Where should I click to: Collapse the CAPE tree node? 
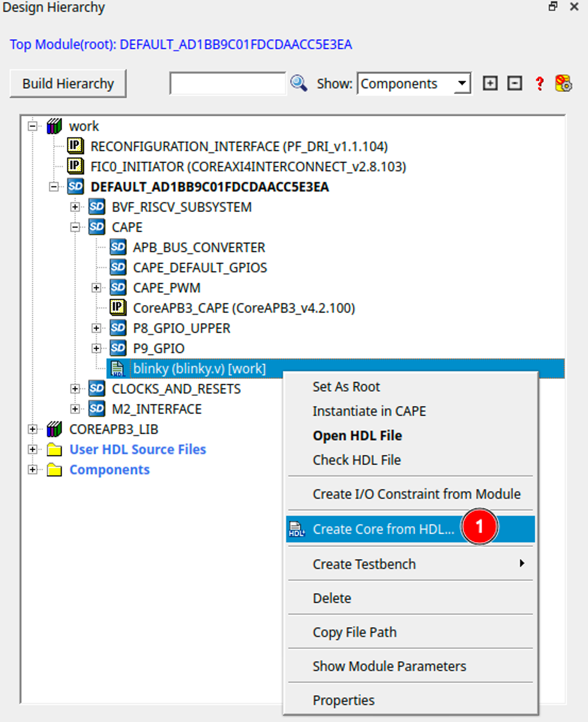[75, 227]
